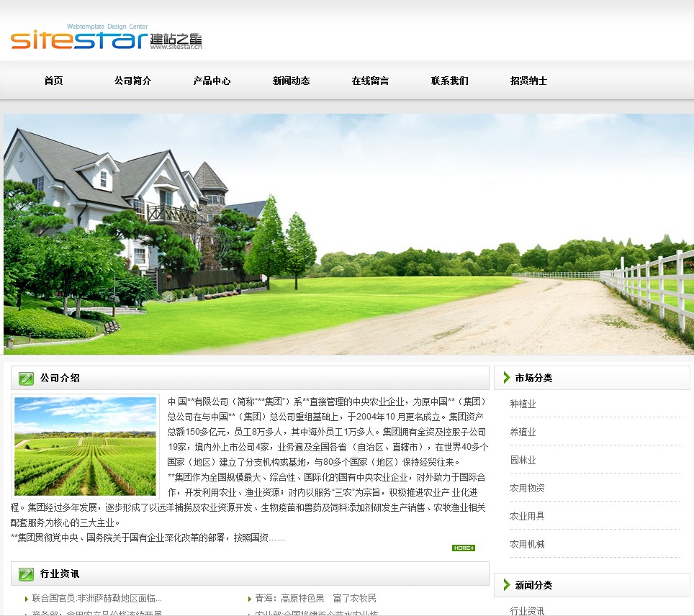Screen dimensions: 694x616
Task: Click the farmland thumbnail in 公司介绍
Action: pos(85,446)
